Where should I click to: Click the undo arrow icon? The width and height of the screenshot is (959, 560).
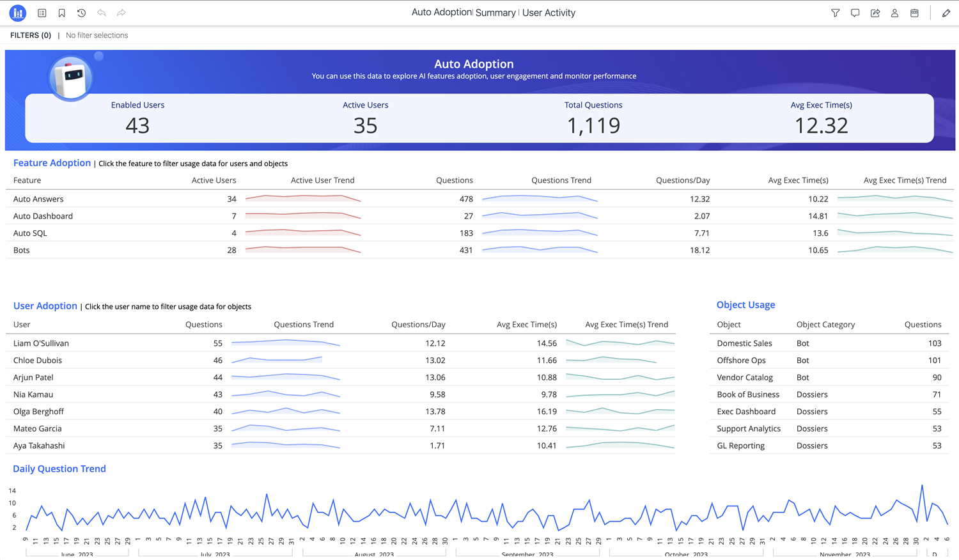tap(102, 13)
